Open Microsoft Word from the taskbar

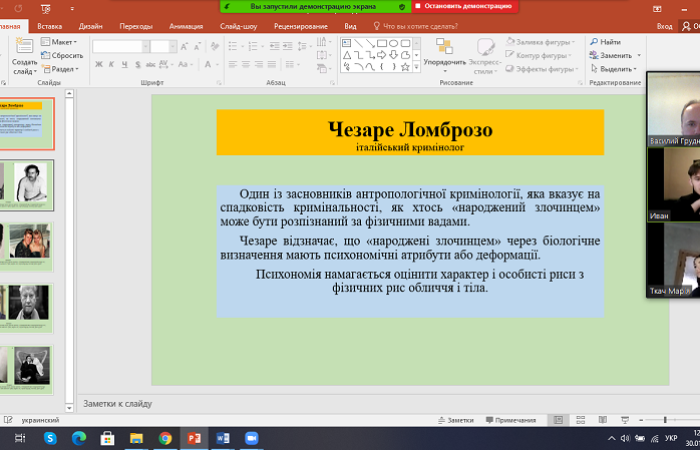[222, 438]
